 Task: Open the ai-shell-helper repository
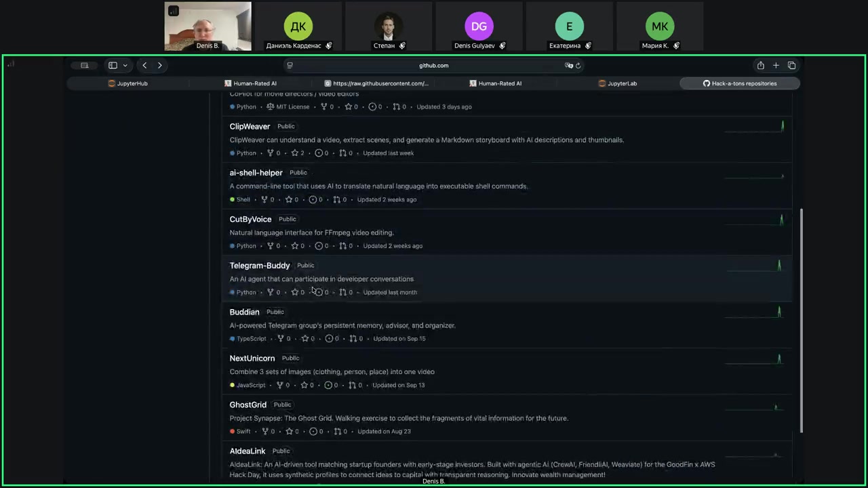256,173
